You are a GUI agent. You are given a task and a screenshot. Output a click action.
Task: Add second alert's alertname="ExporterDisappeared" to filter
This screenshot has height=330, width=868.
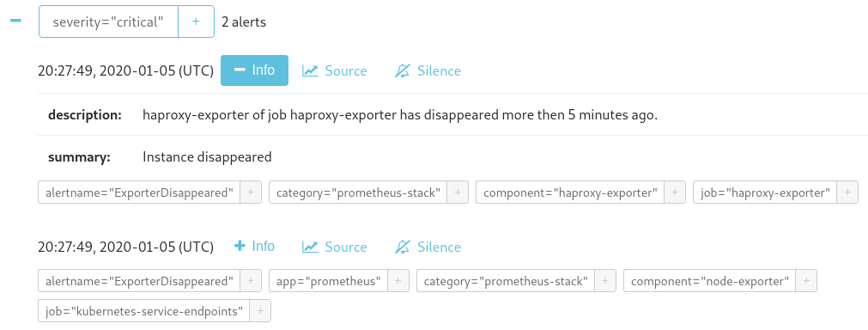tap(250, 281)
